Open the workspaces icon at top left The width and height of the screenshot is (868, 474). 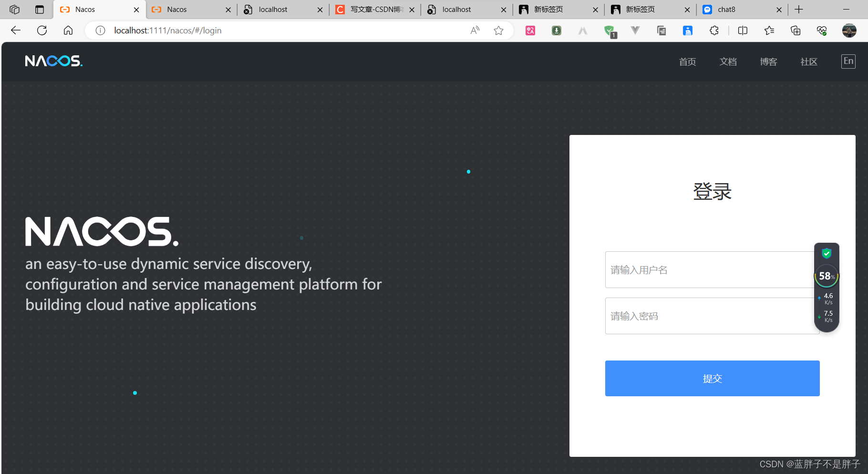15,10
